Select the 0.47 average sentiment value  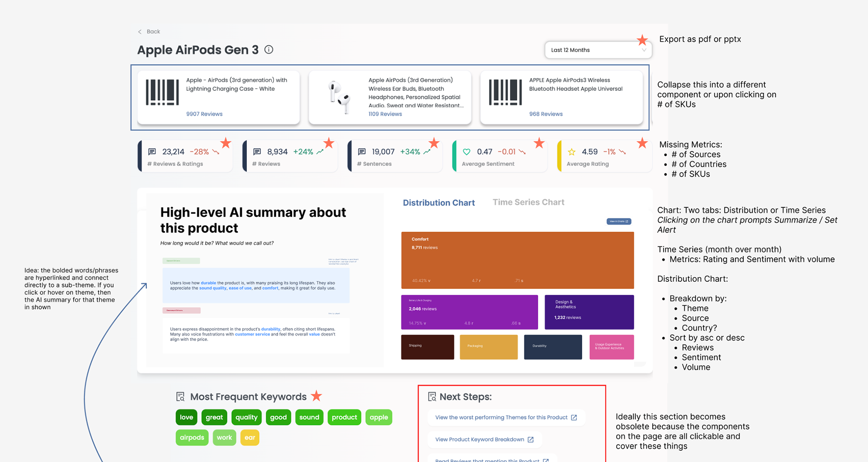485,152
